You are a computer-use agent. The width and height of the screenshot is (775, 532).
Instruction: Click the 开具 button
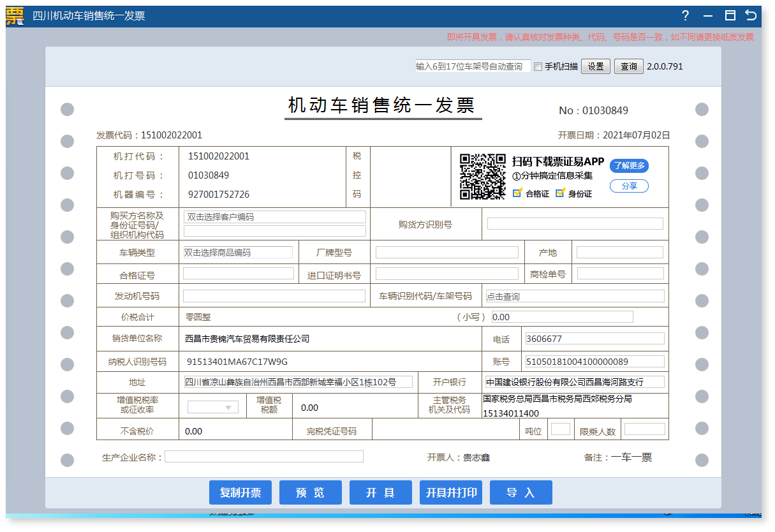tap(381, 492)
